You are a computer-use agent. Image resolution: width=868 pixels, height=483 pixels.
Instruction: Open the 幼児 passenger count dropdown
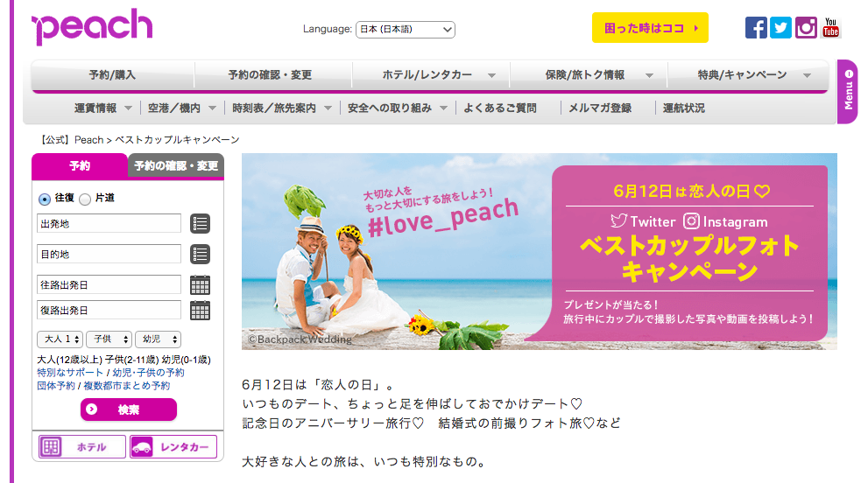tap(158, 339)
